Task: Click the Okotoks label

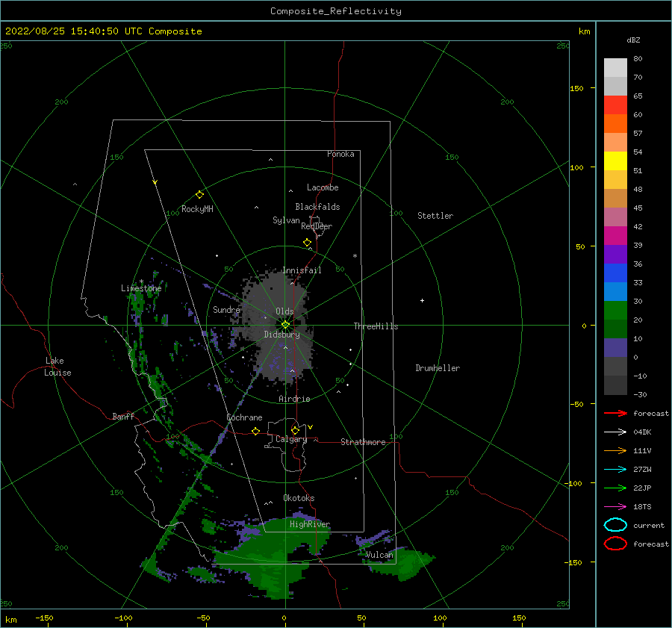Action: tap(299, 498)
